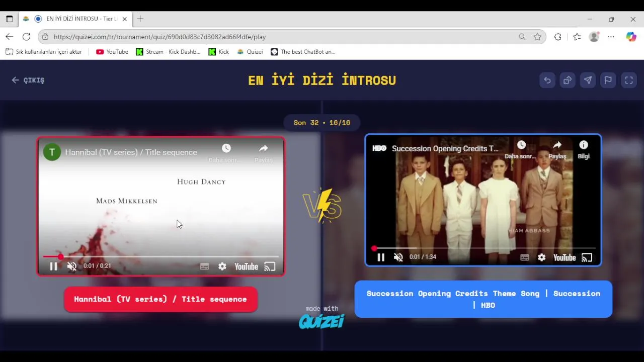
Task: Open Succession video on YouTube logo
Action: tap(565, 257)
